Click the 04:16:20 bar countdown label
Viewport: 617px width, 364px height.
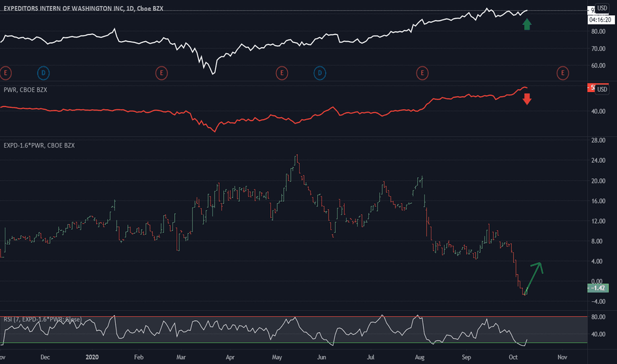[600, 20]
